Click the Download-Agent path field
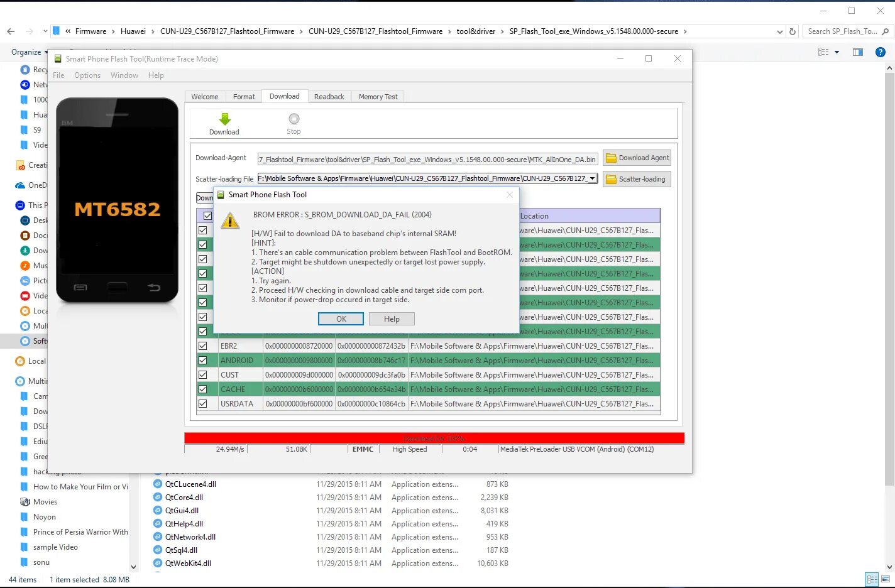 point(427,160)
